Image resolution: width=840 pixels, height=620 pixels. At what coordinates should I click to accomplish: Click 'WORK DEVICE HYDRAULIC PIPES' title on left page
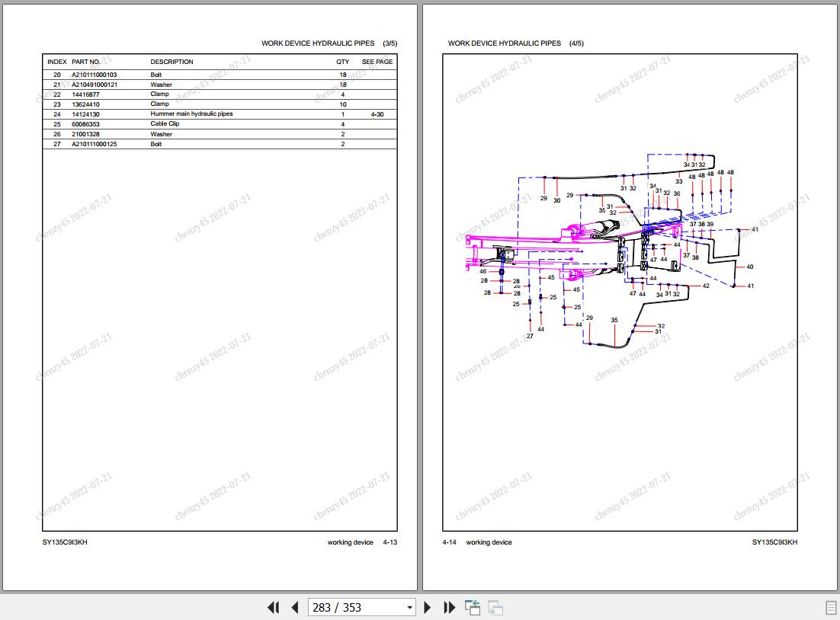[318, 43]
